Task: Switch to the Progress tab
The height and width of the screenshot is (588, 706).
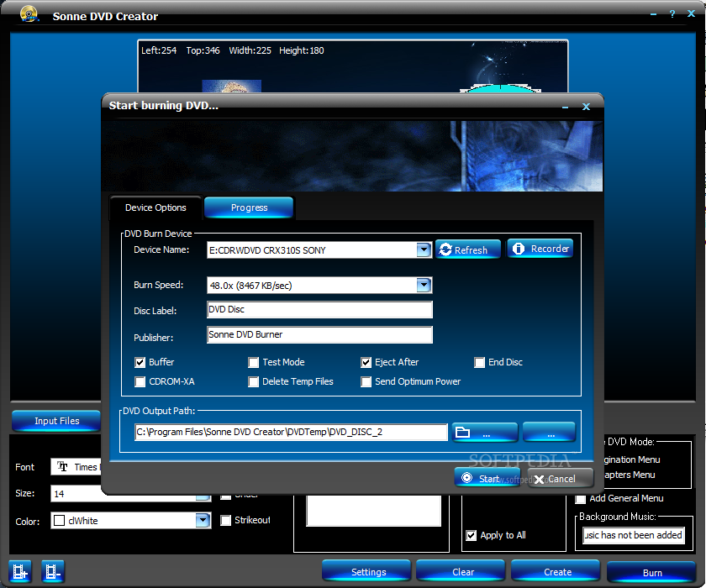Action: tap(249, 207)
